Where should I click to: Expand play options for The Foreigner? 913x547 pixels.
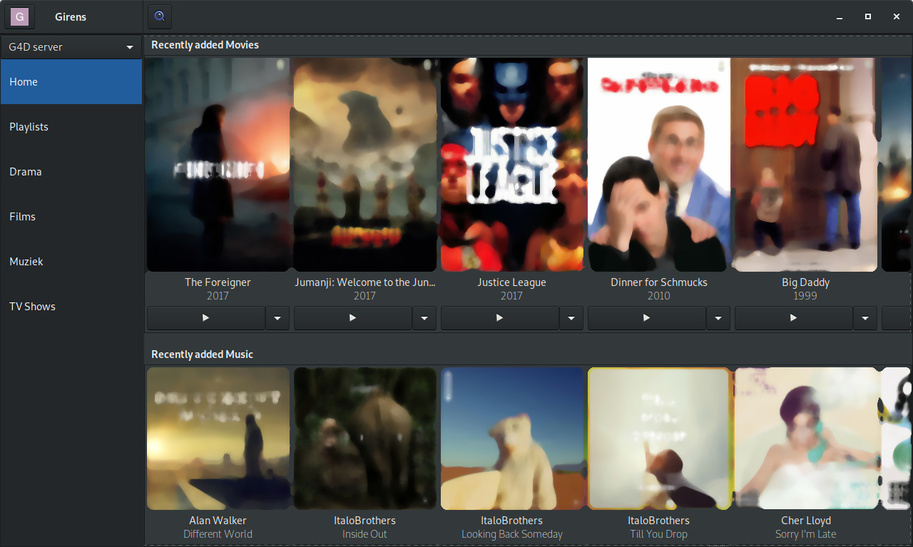pyautogui.click(x=277, y=318)
